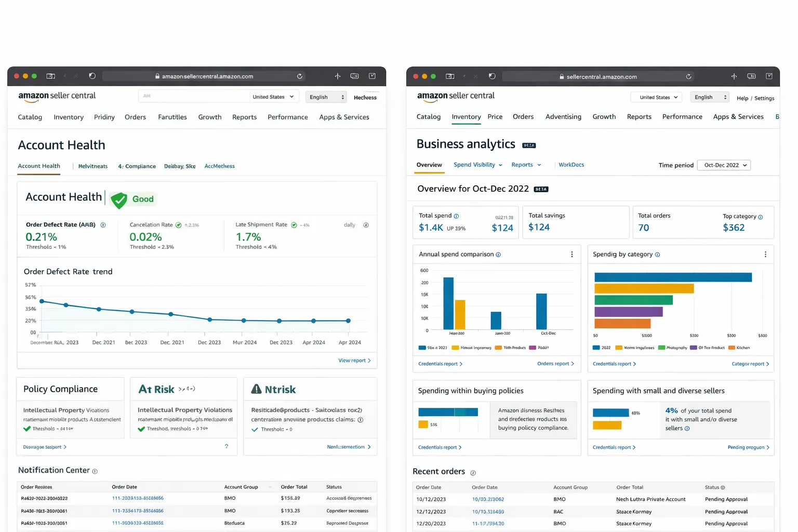The image size is (798, 532).
Task: Open sidebar toggle icon in right browser window
Action: 450,76
